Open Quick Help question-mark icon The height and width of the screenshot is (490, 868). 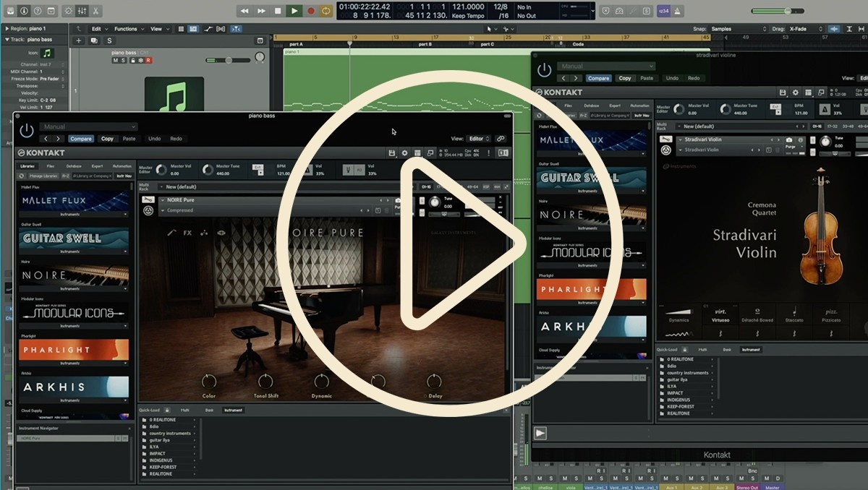[38, 11]
